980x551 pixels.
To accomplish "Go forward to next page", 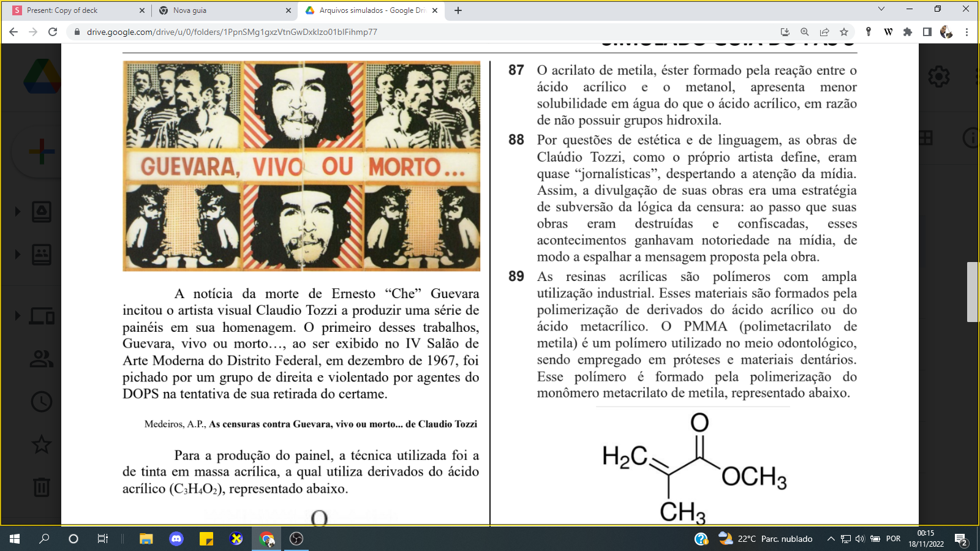I will pyautogui.click(x=33, y=32).
